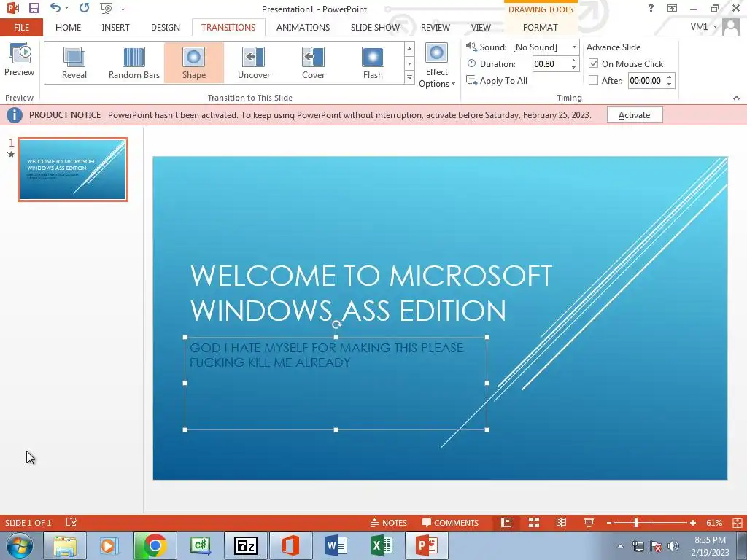Zoom out with minus button

pyautogui.click(x=609, y=523)
